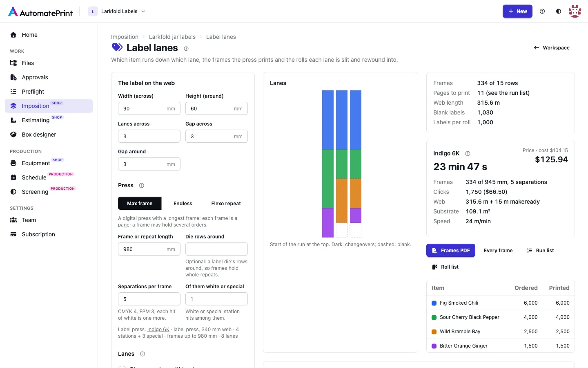Click the info icon beside Label lanes title
The height and width of the screenshot is (368, 588).
tap(186, 49)
